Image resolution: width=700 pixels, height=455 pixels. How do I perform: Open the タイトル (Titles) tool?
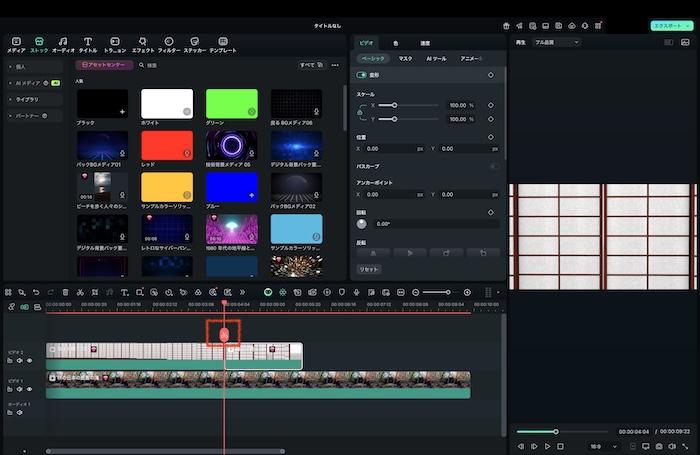[88, 42]
